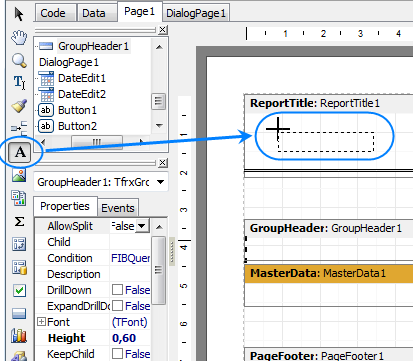The width and height of the screenshot is (413, 361).
Task: Pick the System text sigma tool
Action: click(19, 221)
